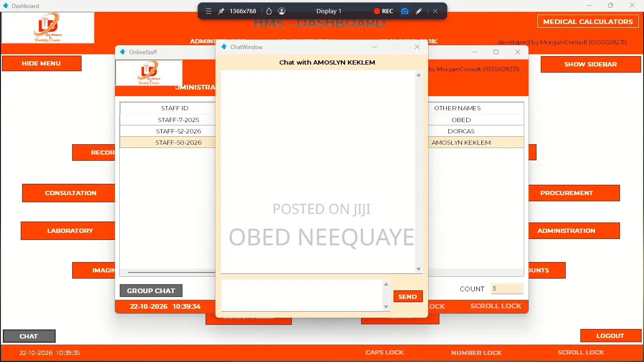Click message box scroll-down arrow

pyautogui.click(x=386, y=307)
